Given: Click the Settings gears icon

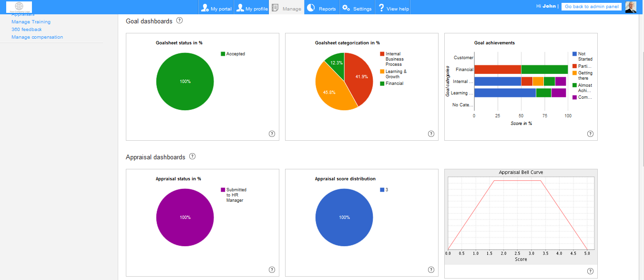Looking at the screenshot, I should (346, 8).
